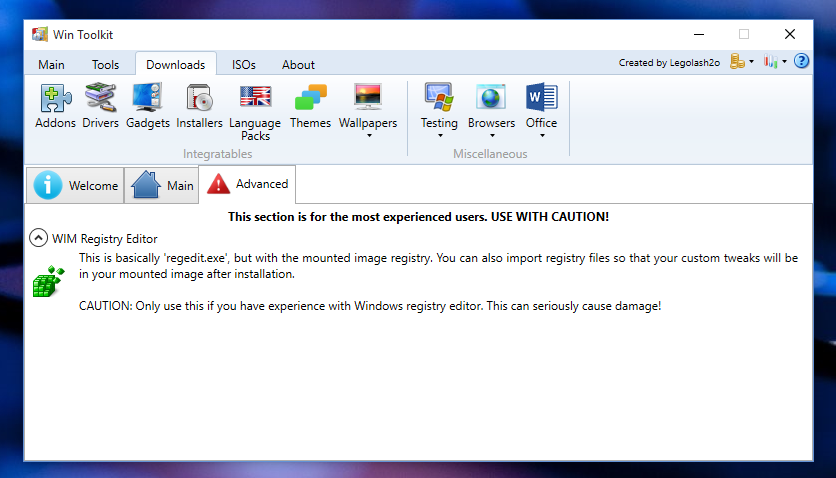Go to the Main home tab
836x478 pixels.
163,185
